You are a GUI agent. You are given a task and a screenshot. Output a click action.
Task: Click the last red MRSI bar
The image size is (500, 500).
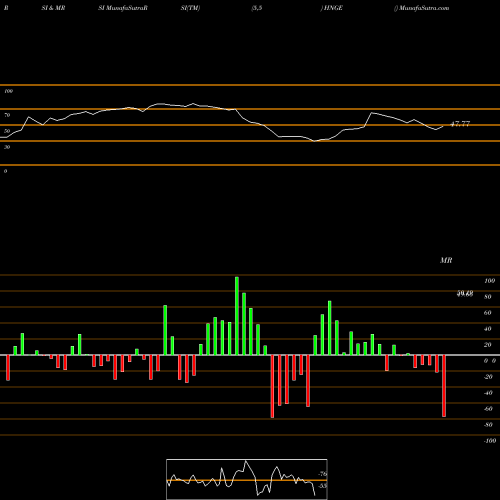pos(444,386)
